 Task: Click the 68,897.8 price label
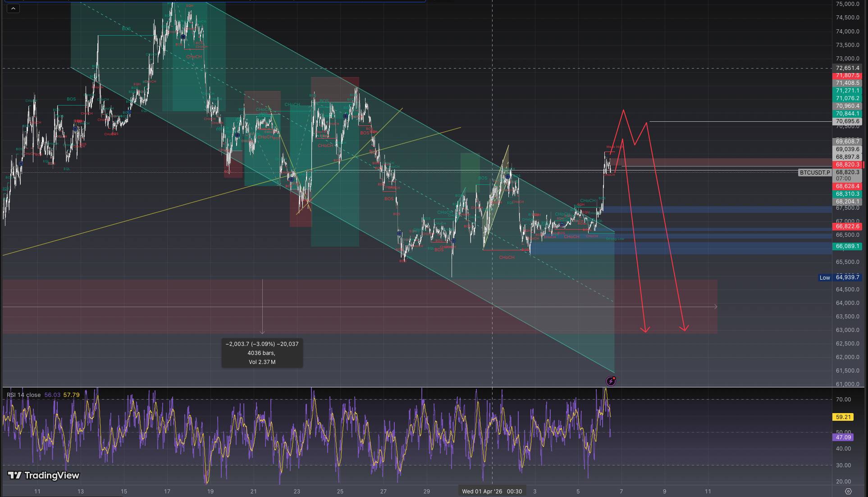click(x=847, y=157)
